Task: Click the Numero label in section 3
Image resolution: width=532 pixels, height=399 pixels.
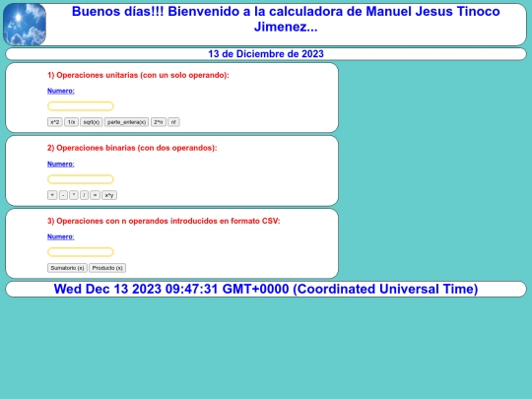Action: click(61, 236)
